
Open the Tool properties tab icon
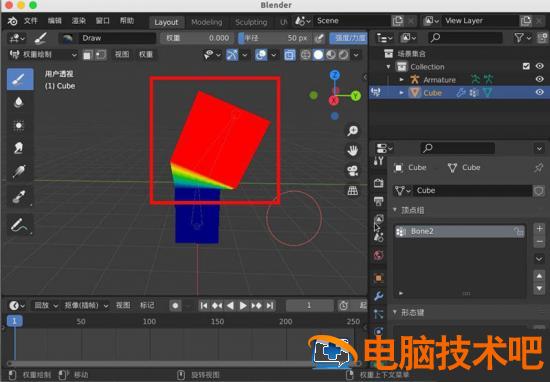pyautogui.click(x=378, y=162)
